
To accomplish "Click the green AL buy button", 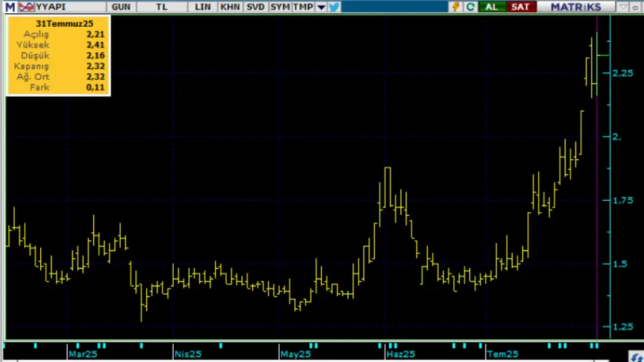I will pos(492,7).
